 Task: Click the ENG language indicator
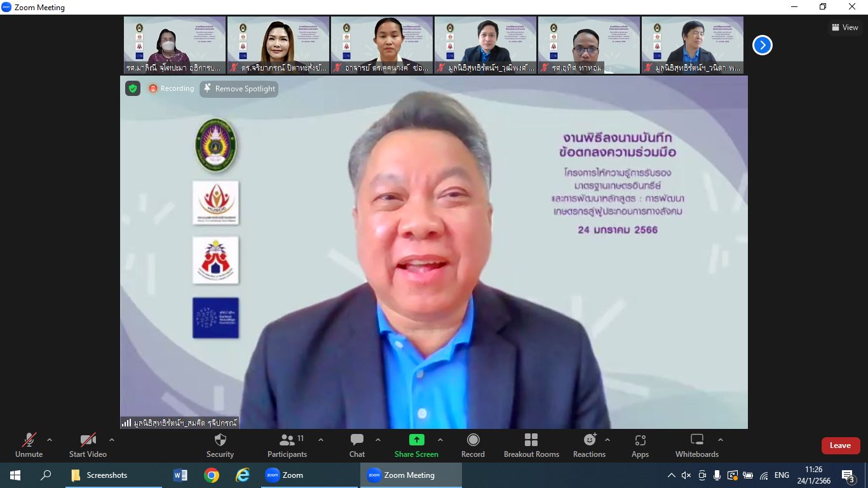(782, 475)
